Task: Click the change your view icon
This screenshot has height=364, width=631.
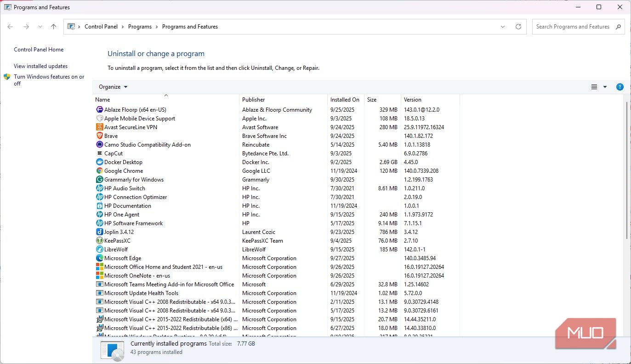Action: (x=594, y=87)
